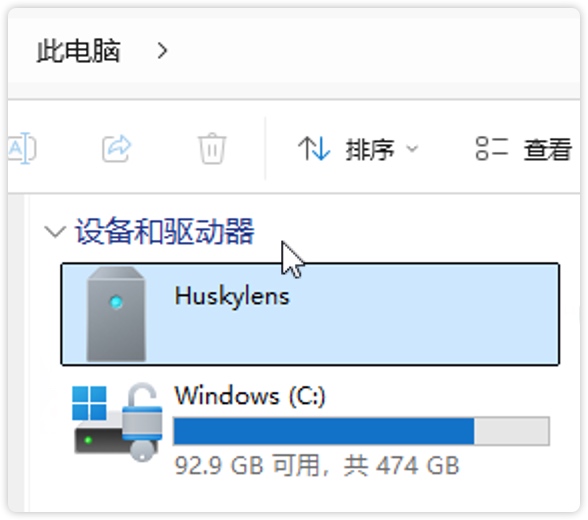Click the 设备和驱动器 group header text

point(165,231)
